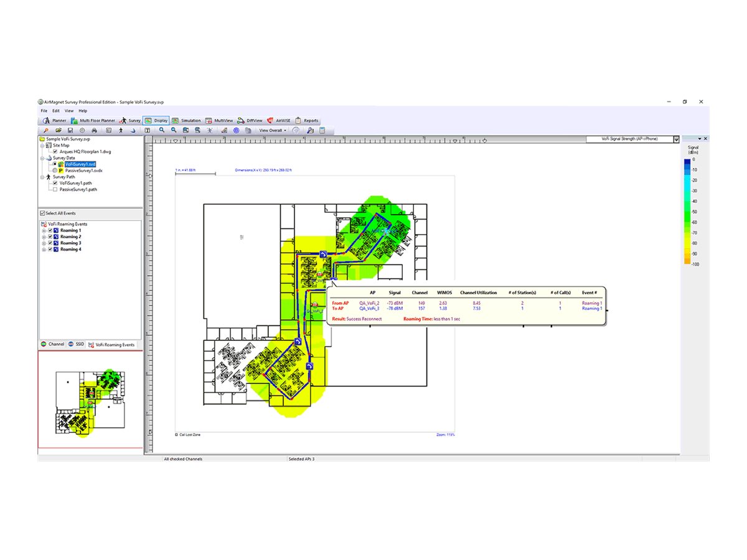Open the Edit menu
Screen dimensions: 747x560
coord(56,111)
